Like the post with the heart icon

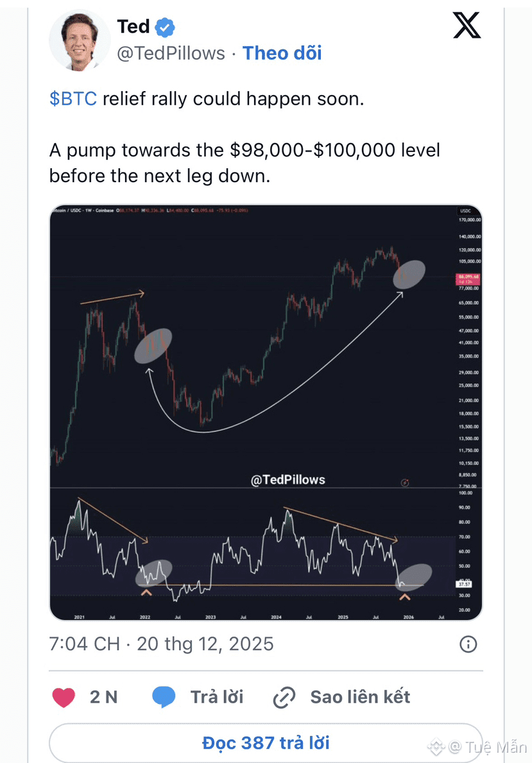tap(64, 697)
